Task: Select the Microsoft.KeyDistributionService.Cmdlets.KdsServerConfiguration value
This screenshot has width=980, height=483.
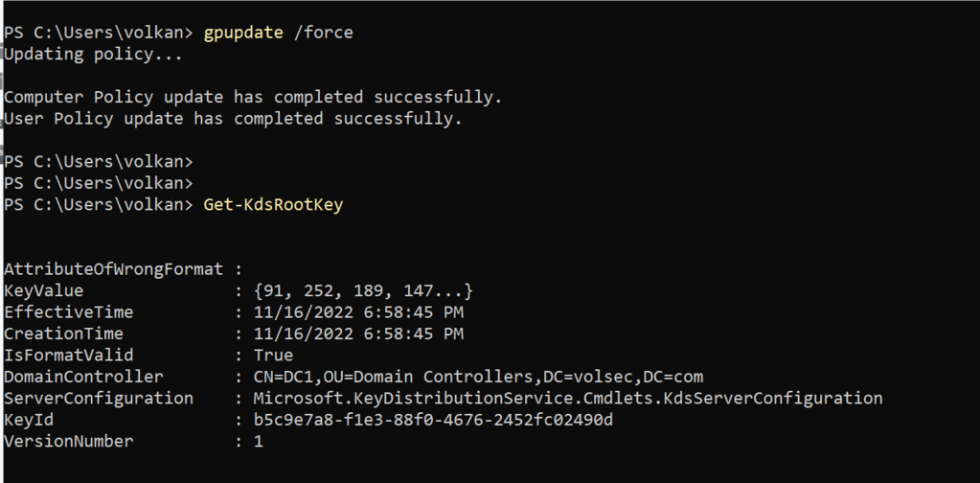Action: pyautogui.click(x=567, y=398)
